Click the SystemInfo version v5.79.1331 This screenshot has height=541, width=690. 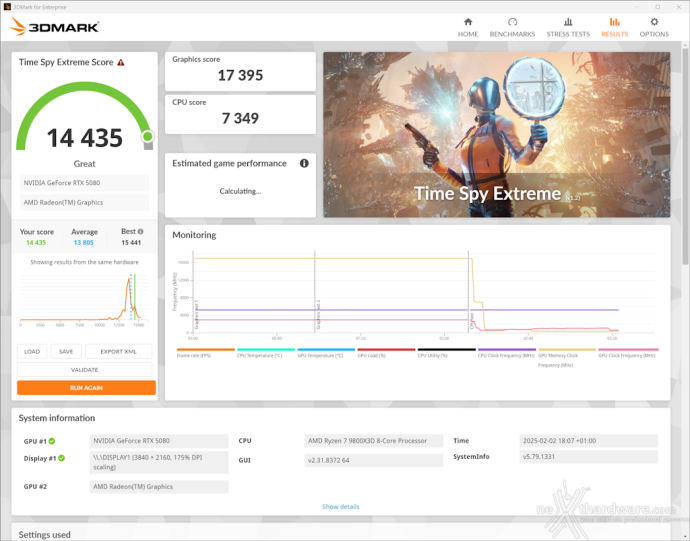[x=589, y=456]
